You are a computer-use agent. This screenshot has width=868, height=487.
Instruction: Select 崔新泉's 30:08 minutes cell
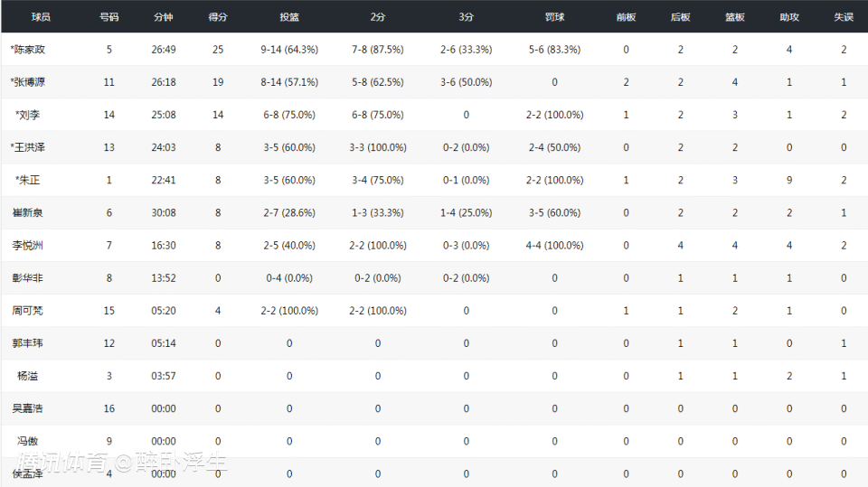click(x=164, y=212)
